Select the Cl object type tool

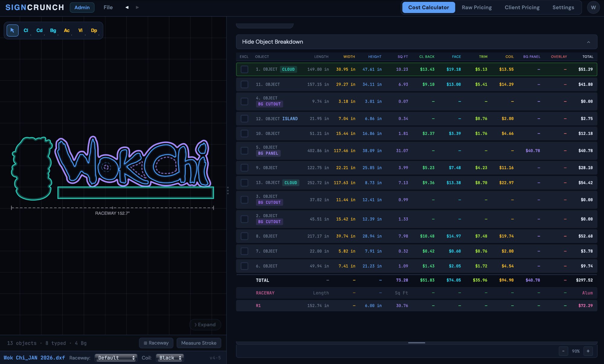tap(26, 31)
